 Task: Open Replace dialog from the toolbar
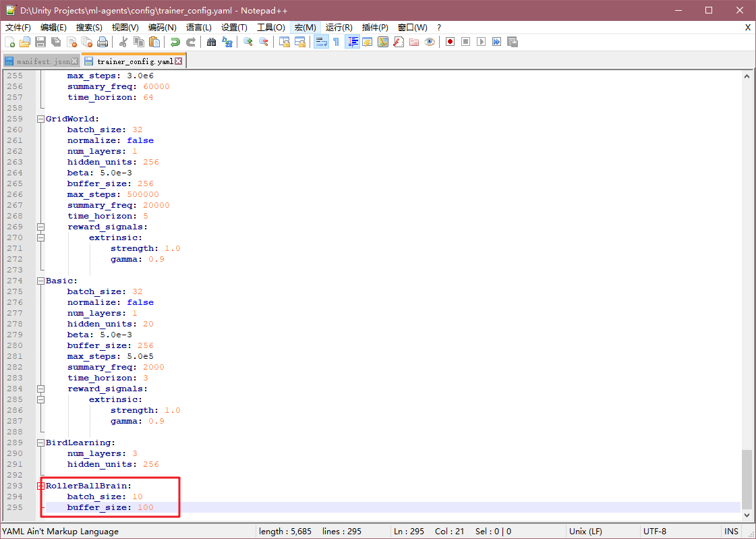point(227,42)
